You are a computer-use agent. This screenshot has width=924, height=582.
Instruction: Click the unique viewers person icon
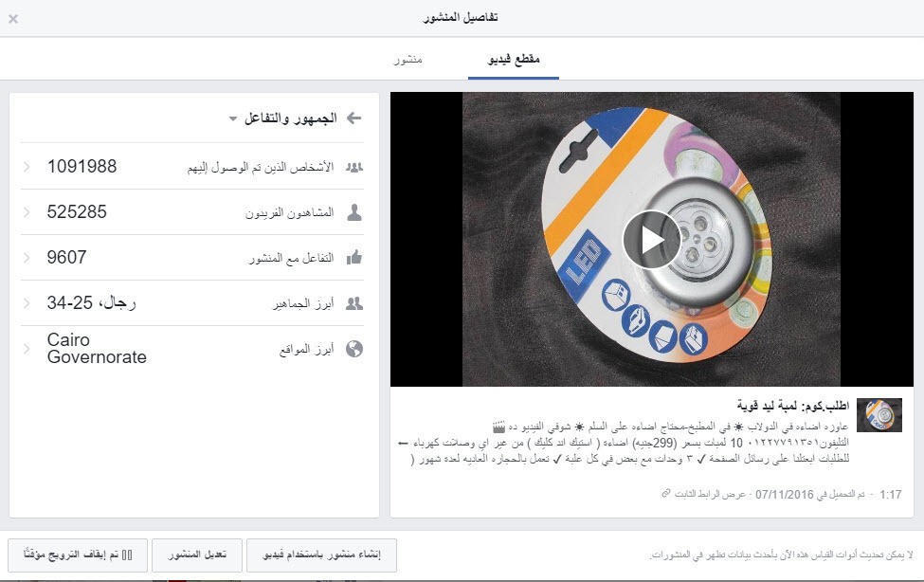(354, 212)
